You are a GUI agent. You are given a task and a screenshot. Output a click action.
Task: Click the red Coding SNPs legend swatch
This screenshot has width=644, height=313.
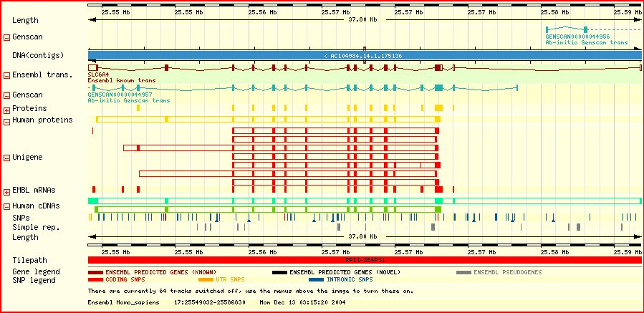click(x=95, y=279)
